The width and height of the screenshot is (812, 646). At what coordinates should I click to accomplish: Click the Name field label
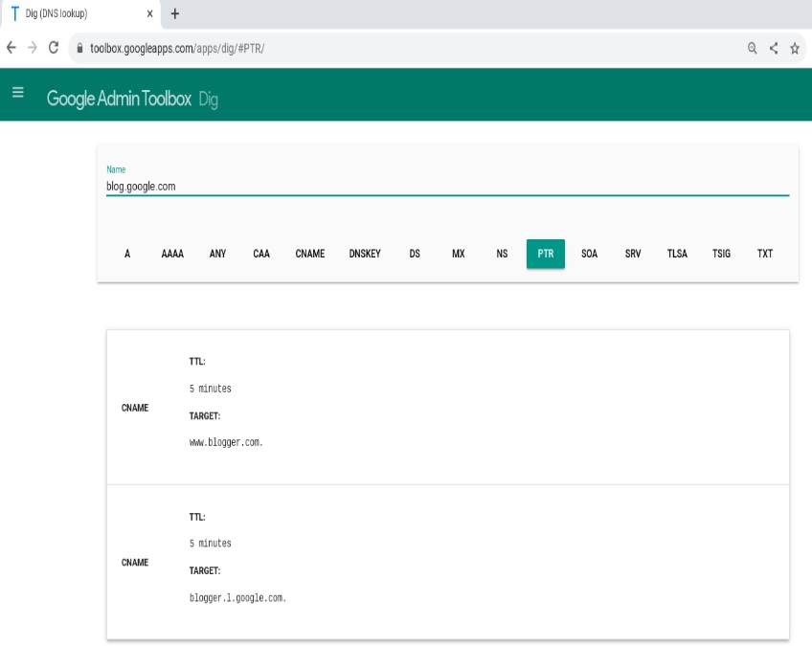coord(116,169)
